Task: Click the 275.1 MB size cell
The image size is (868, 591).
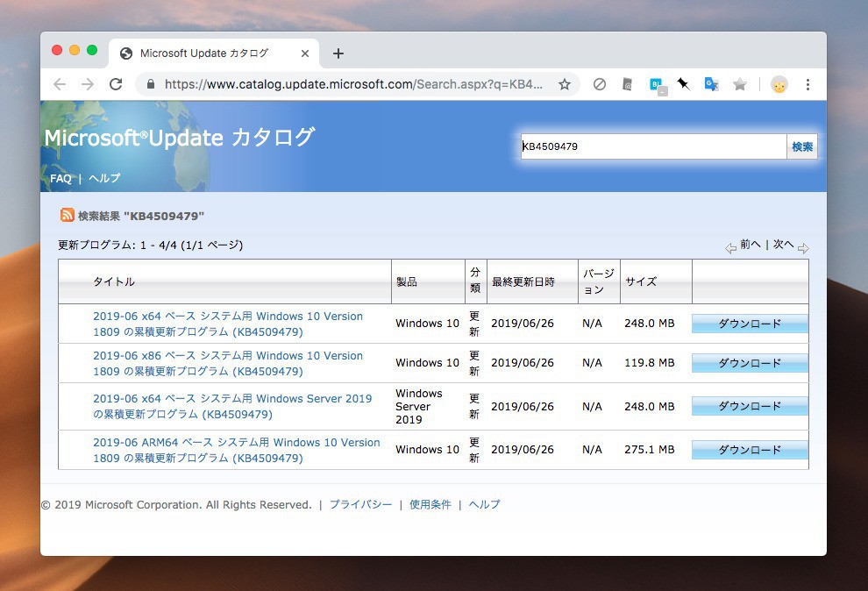Action: 650,449
